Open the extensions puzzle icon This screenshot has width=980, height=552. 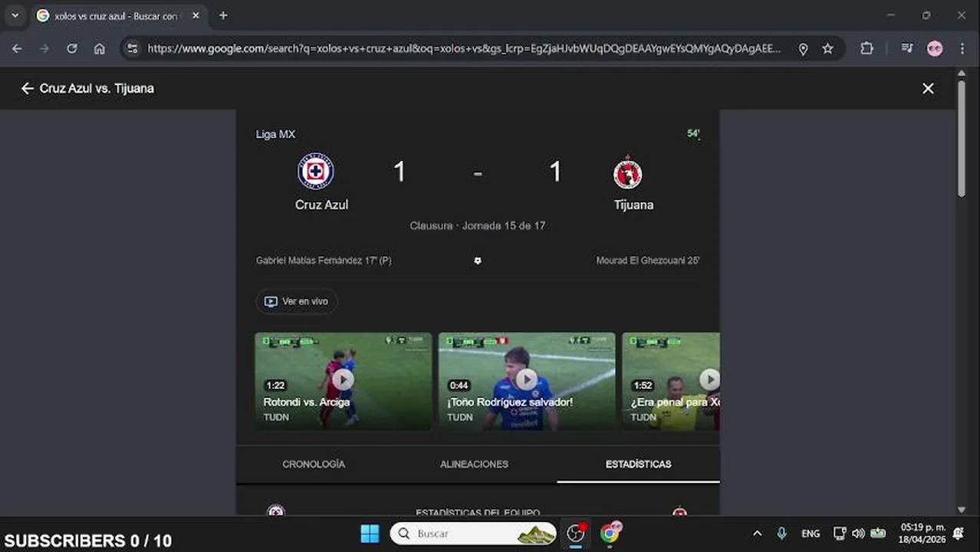pyautogui.click(x=867, y=48)
